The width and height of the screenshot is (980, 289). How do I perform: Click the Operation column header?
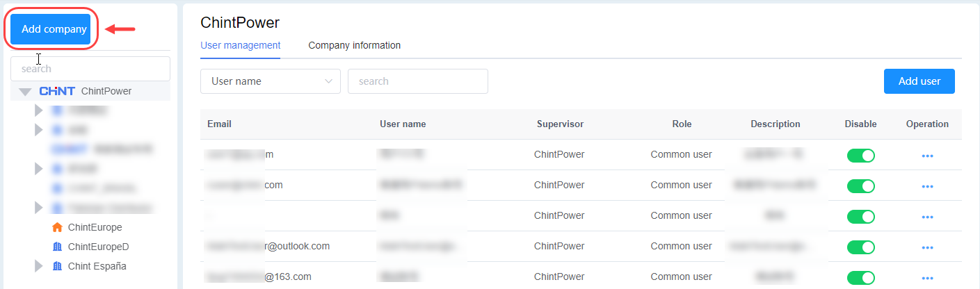click(x=927, y=124)
